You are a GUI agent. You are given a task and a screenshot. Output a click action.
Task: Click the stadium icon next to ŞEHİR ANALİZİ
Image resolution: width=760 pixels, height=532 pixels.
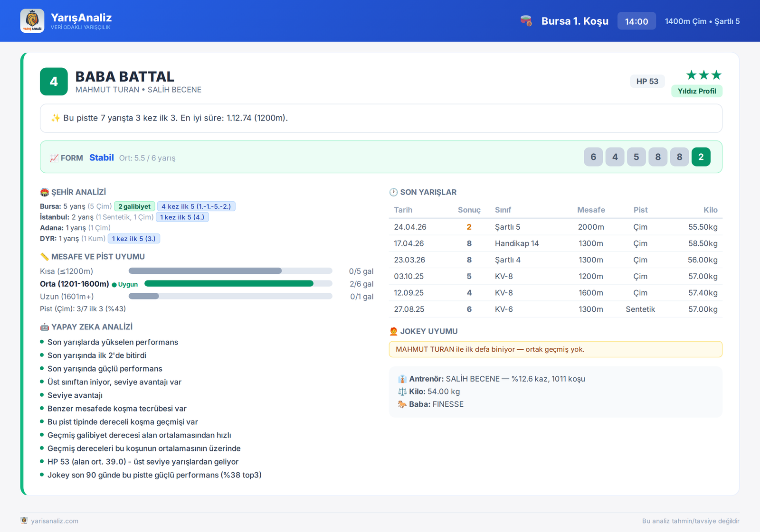click(x=45, y=192)
